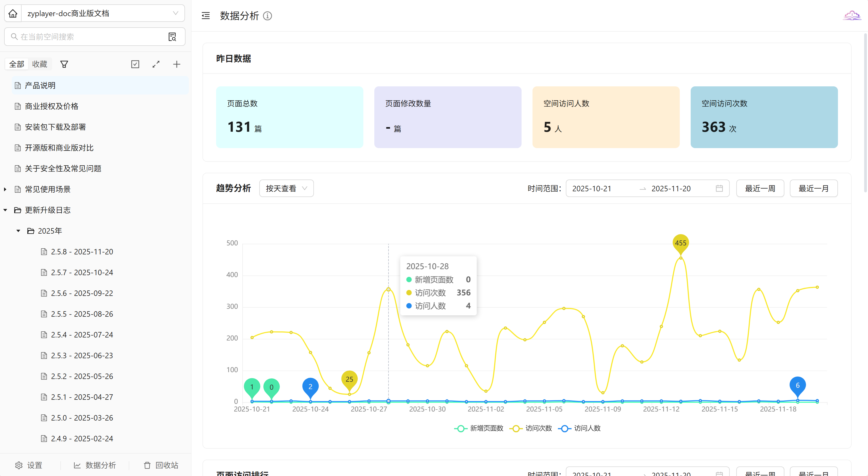The height and width of the screenshot is (476, 868).
Task: Open 回收站 in the bottom bar
Action: pos(161,465)
